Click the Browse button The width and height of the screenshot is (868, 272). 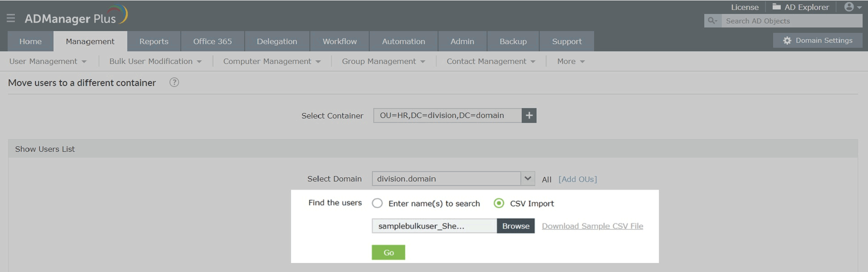pyautogui.click(x=515, y=226)
